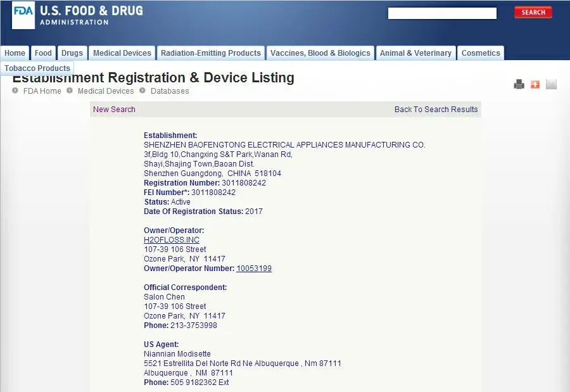The height and width of the screenshot is (392, 570).
Task: Click the Albuquerque, NM 87111 line
Action: (188, 373)
